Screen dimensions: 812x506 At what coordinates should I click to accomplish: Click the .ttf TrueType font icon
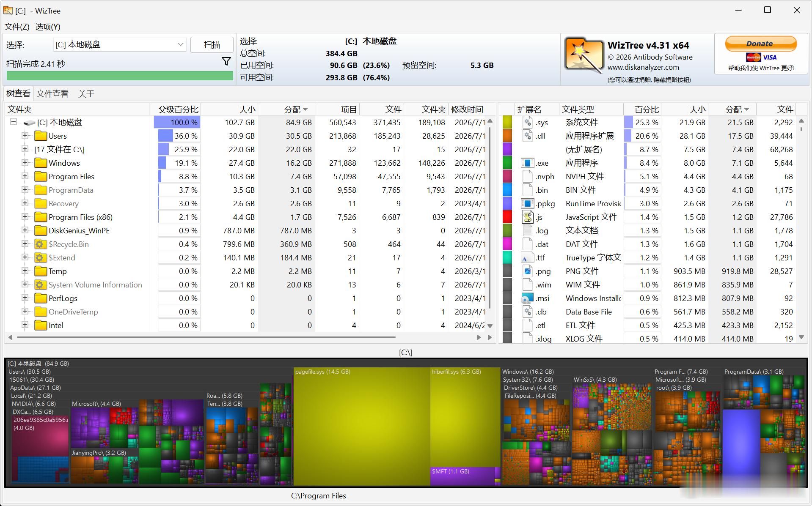(x=527, y=258)
